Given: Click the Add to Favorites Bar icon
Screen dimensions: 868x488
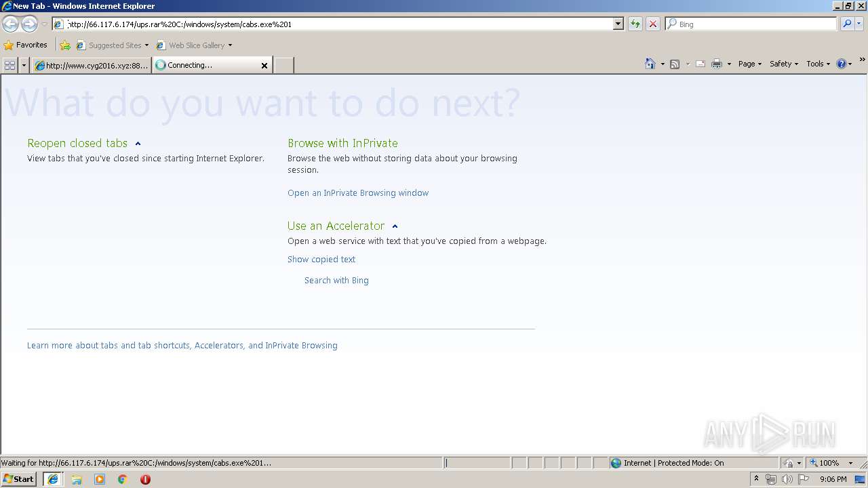Looking at the screenshot, I should [x=64, y=45].
